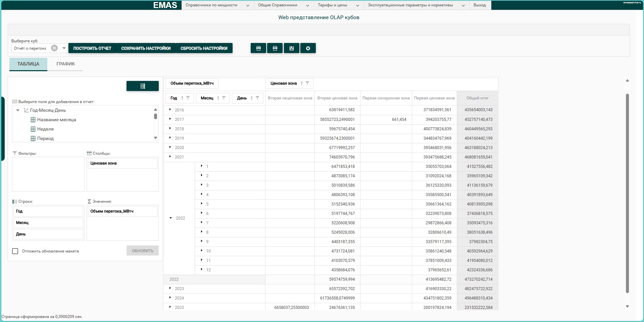Viewport: 644px width, 322px height.
Task: Collapse the expanded 2022 year row
Action: [x=170, y=218]
